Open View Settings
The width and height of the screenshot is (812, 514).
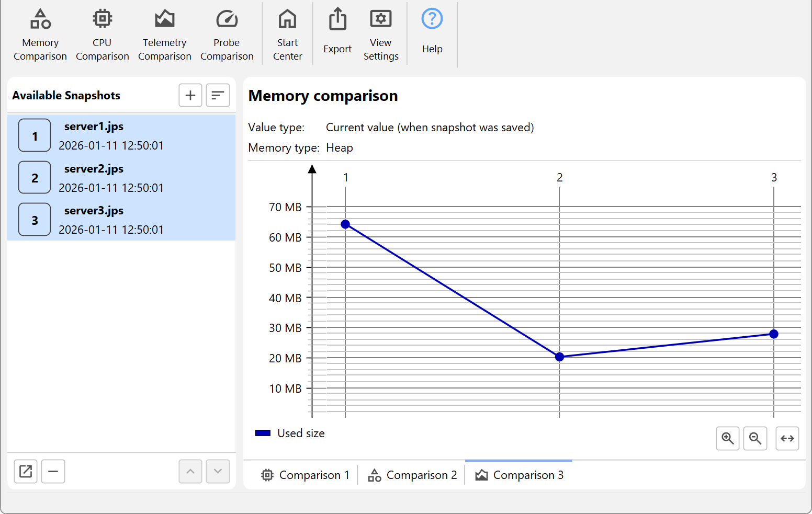(381, 35)
